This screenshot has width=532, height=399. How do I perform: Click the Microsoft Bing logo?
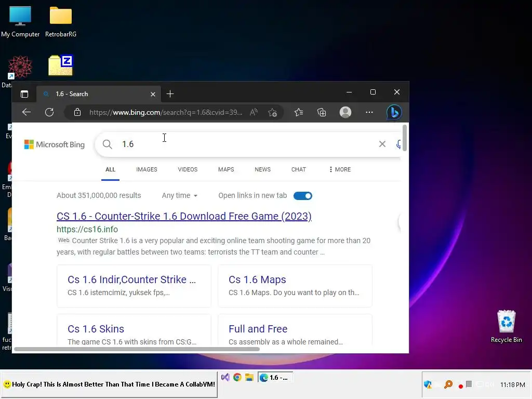54,144
